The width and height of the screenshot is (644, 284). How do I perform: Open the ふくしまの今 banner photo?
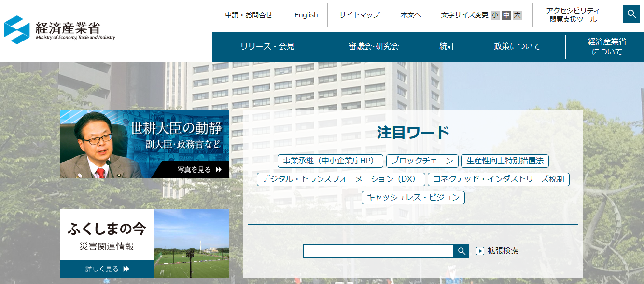(x=192, y=243)
